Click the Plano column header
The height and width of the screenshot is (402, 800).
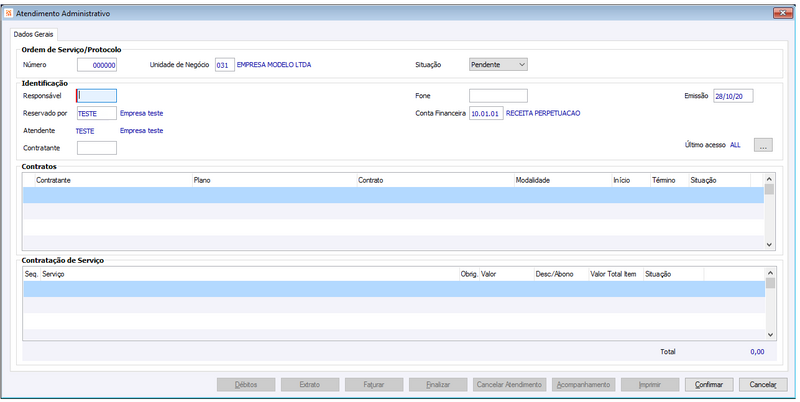(274, 180)
